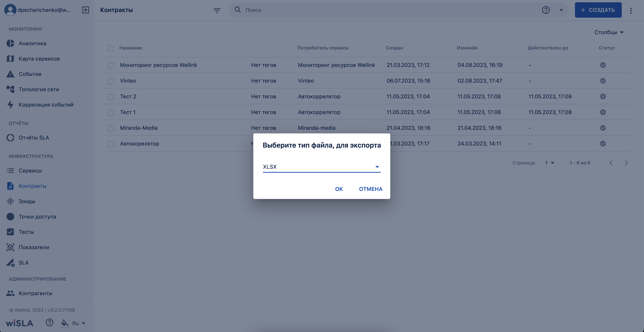Click the Корреляция событий lightning icon
The width and height of the screenshot is (644, 332).
coord(10,105)
